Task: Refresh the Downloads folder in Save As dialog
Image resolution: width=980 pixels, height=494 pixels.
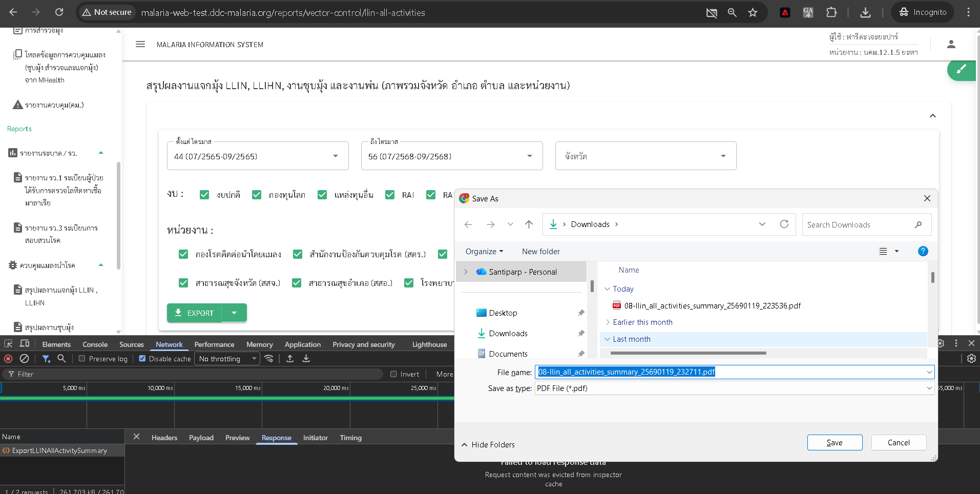Action: coord(784,224)
